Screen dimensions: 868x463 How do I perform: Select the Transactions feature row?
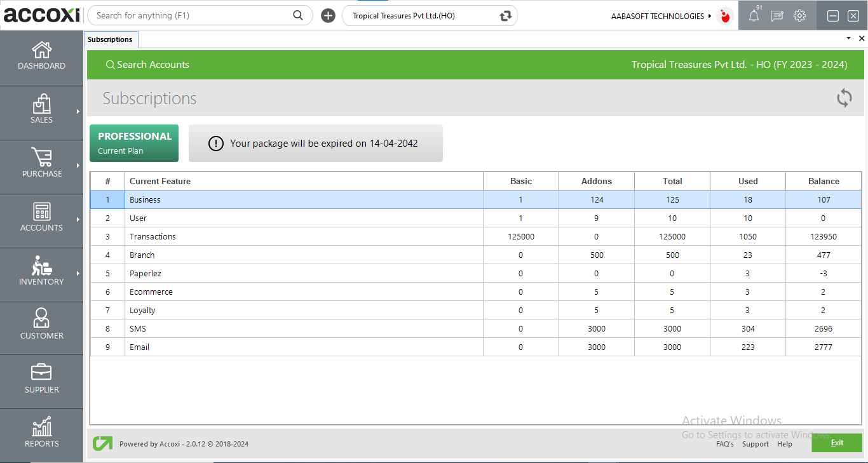(x=476, y=236)
